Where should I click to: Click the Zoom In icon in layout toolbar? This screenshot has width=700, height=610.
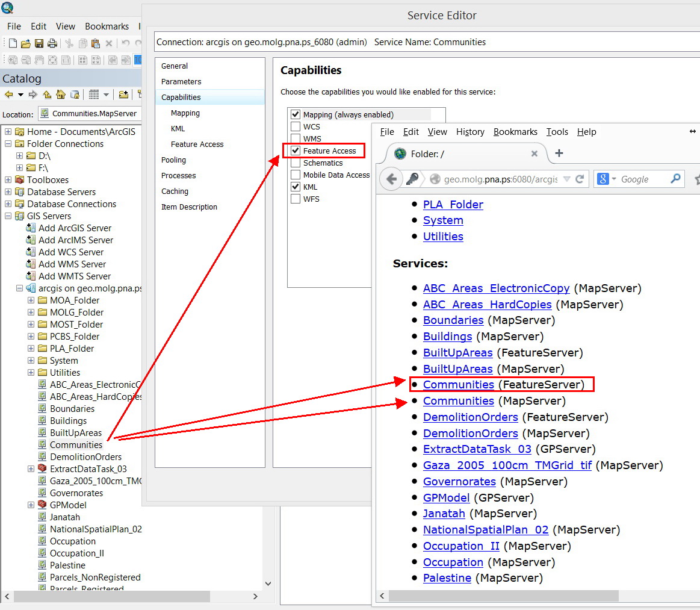(13, 60)
